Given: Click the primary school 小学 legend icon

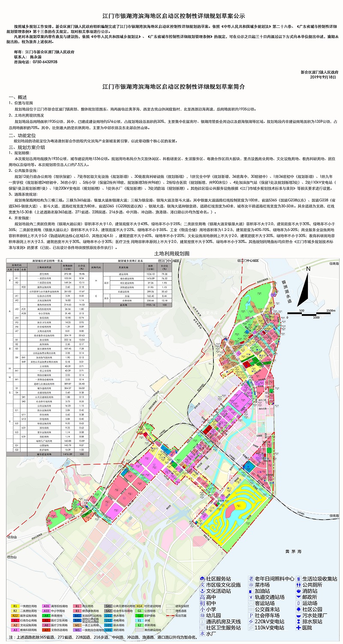Looking at the screenshot, I should click(x=202, y=609).
